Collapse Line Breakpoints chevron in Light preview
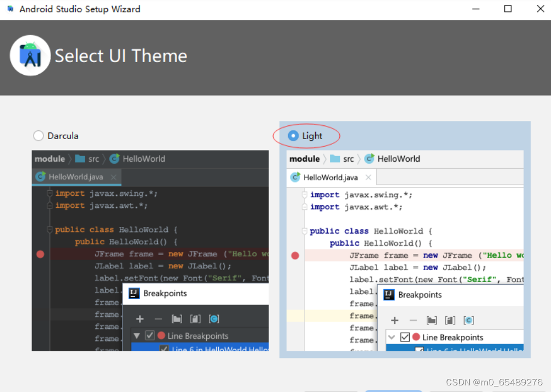 click(392, 337)
